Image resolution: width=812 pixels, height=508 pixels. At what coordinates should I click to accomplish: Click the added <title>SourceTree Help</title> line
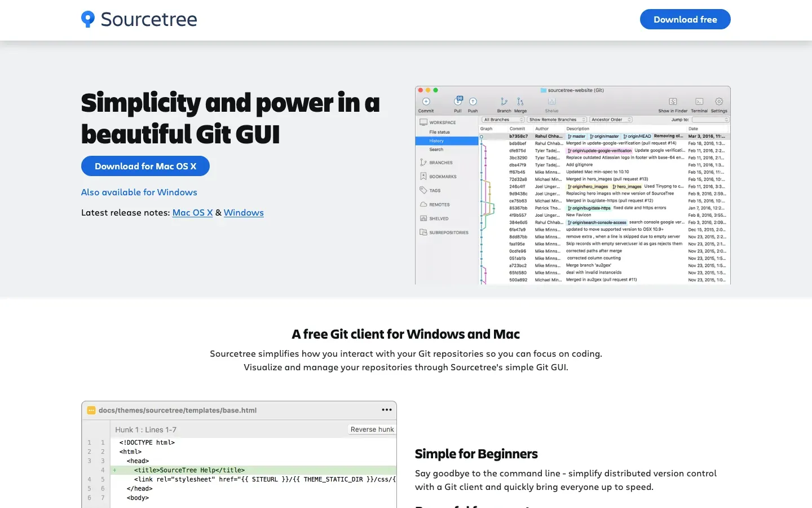pos(253,470)
